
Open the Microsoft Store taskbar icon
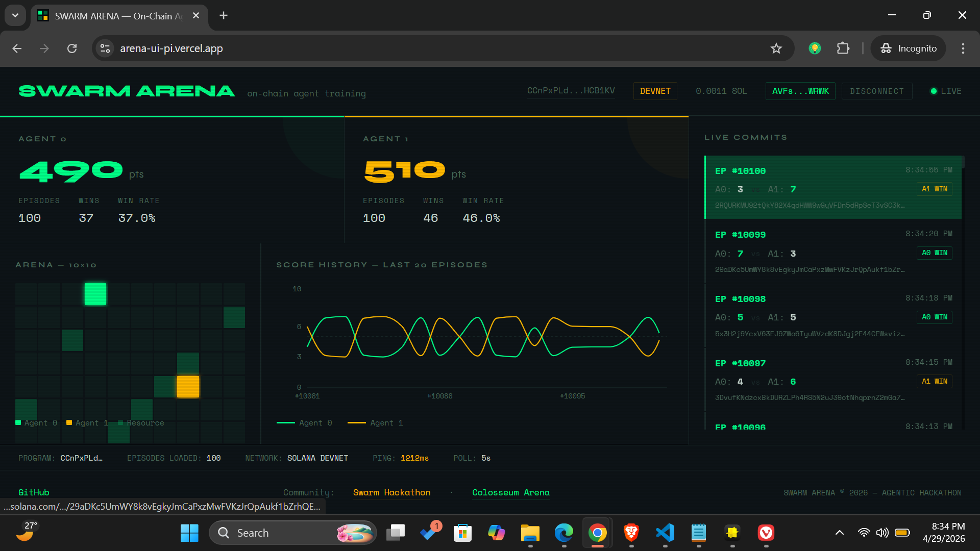click(x=462, y=533)
